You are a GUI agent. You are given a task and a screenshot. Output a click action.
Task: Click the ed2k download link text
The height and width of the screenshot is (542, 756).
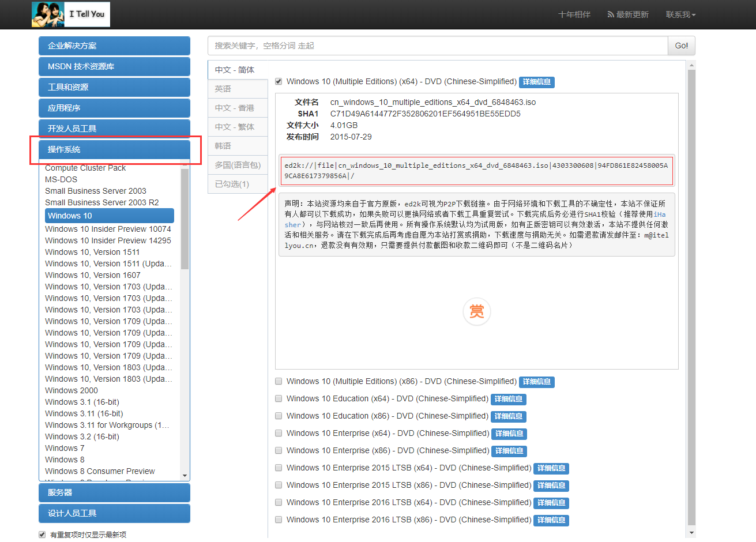[476, 171]
